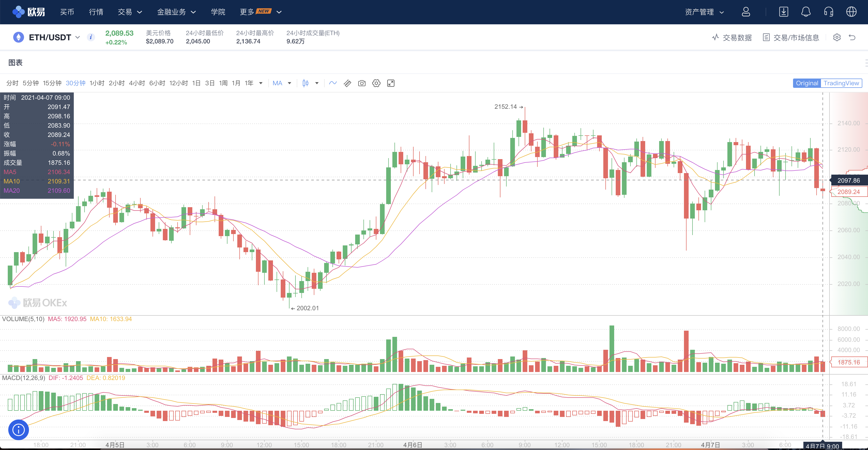Switch chart engine to TradingView
The height and width of the screenshot is (450, 868).
pyautogui.click(x=841, y=83)
